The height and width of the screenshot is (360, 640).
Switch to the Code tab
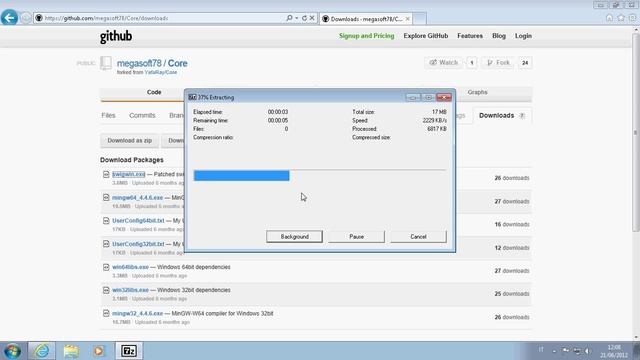click(x=154, y=92)
